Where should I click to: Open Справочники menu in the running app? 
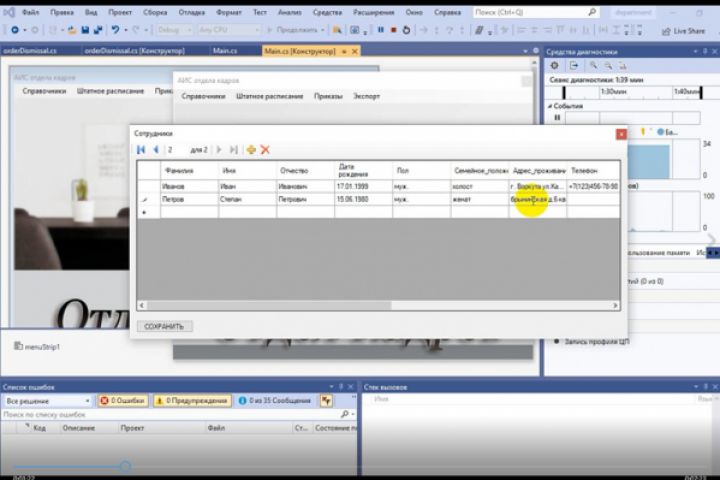point(203,96)
